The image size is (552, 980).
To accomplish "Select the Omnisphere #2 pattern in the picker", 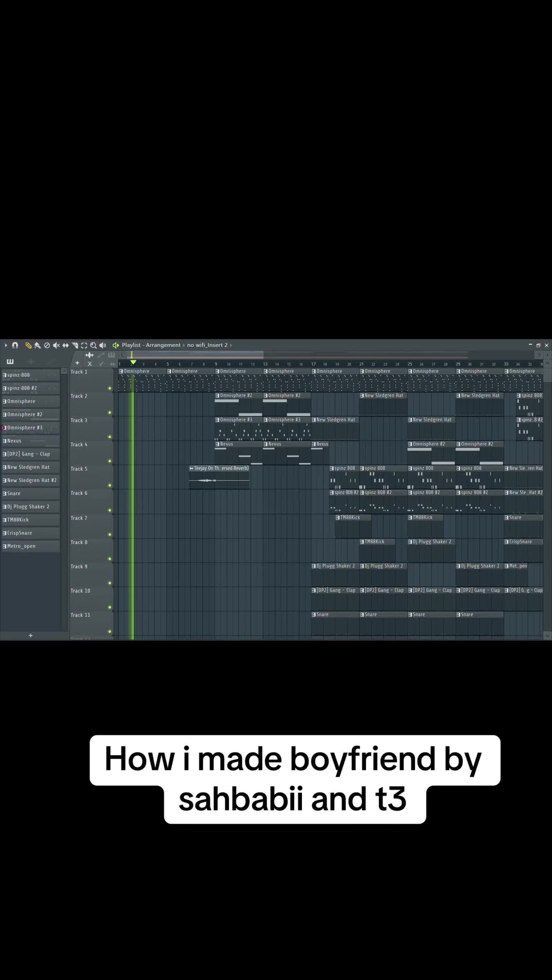I will [31, 414].
